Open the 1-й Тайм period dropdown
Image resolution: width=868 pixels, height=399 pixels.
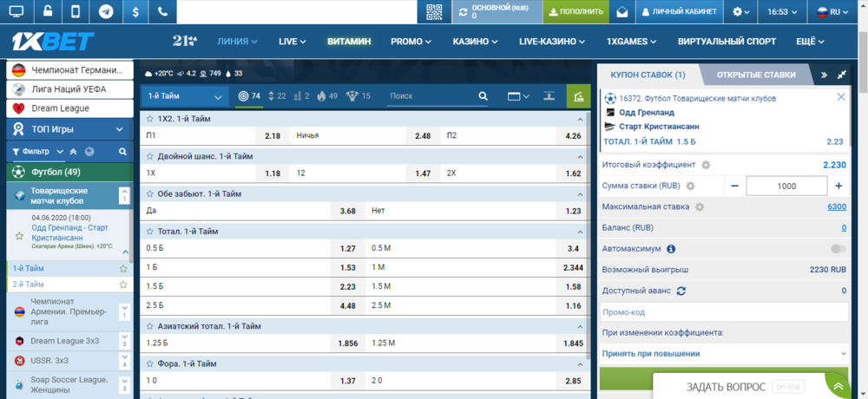185,95
